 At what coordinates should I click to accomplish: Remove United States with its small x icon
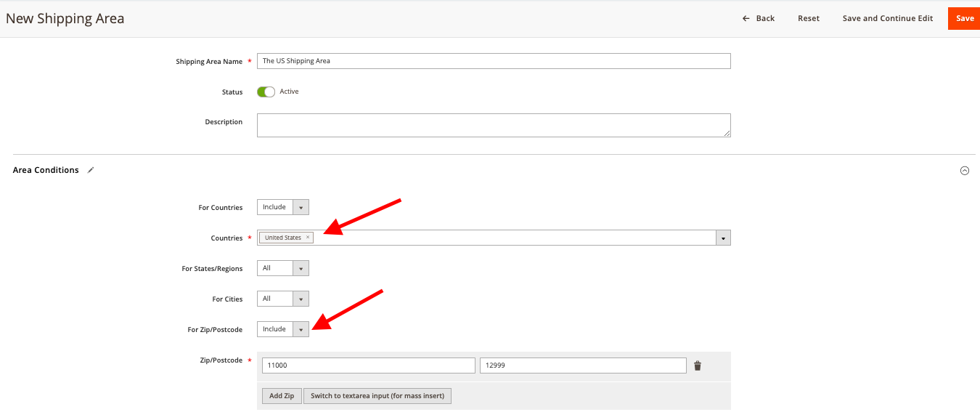tap(308, 237)
